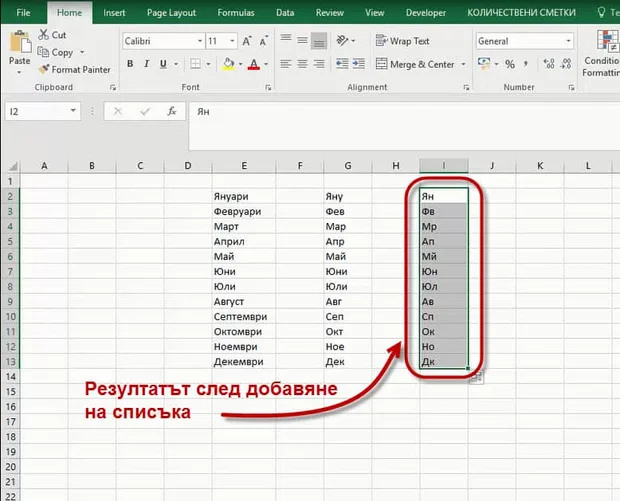
Task: Click the formula Cancel X icon
Action: (x=117, y=112)
